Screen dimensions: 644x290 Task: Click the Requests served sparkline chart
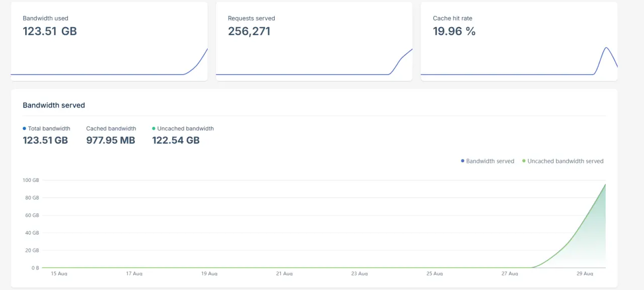coord(314,62)
